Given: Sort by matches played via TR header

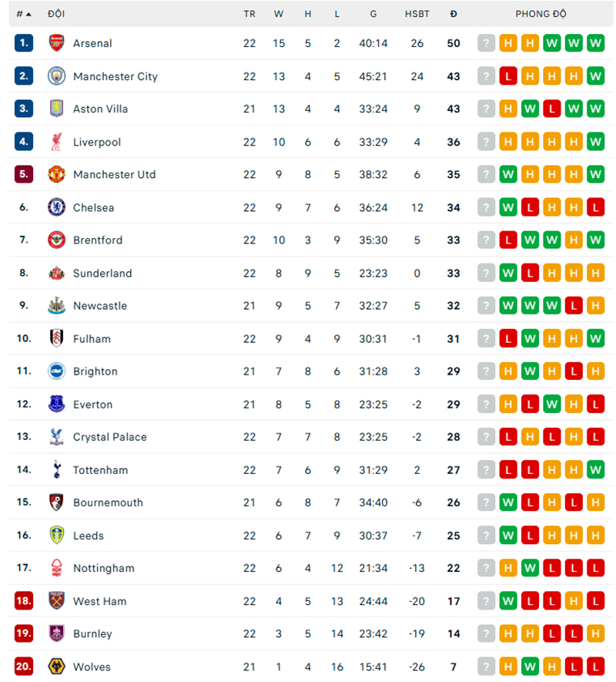Looking at the screenshot, I should [x=249, y=13].
